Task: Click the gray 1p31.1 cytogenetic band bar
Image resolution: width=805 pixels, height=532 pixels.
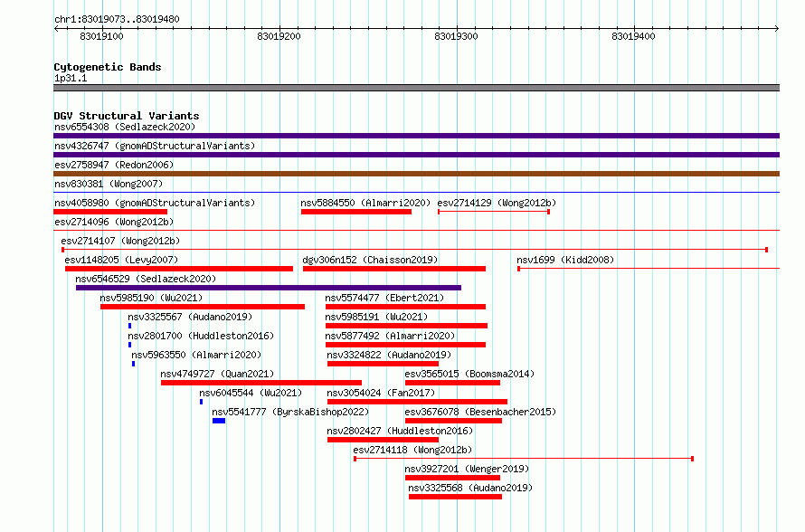Action: pyautogui.click(x=416, y=88)
